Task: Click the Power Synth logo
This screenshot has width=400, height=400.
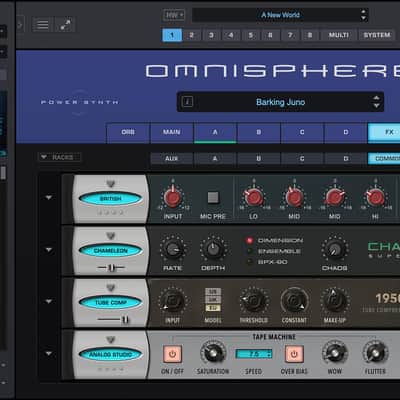Action: coord(79,102)
